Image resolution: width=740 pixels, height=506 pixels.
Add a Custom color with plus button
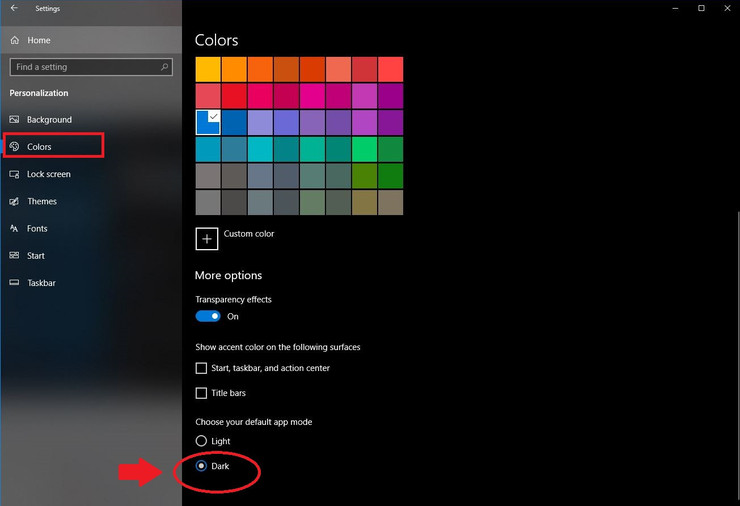(207, 239)
